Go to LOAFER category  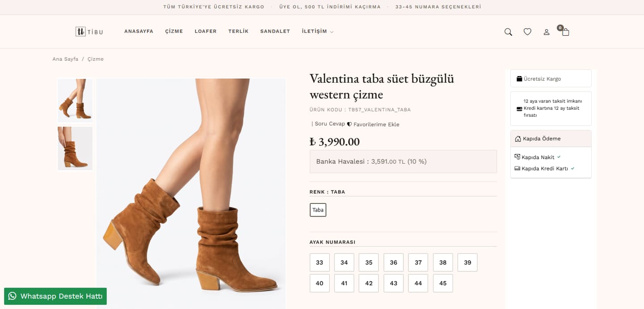(206, 31)
